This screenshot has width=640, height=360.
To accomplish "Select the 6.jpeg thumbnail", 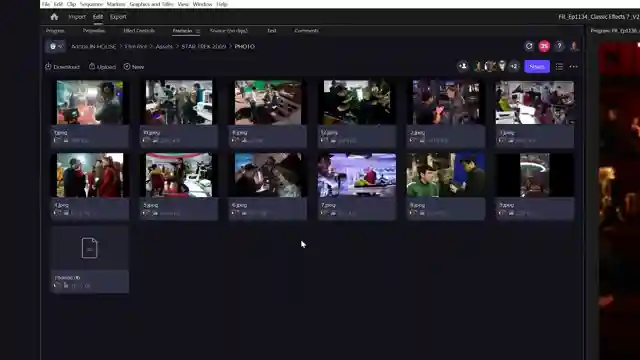I will (x=268, y=175).
